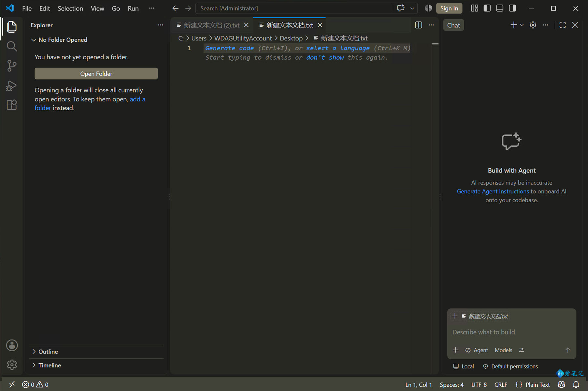Image resolution: width=588 pixels, height=391 pixels.
Task: Open the Accounts menu icon
Action: [x=12, y=345]
